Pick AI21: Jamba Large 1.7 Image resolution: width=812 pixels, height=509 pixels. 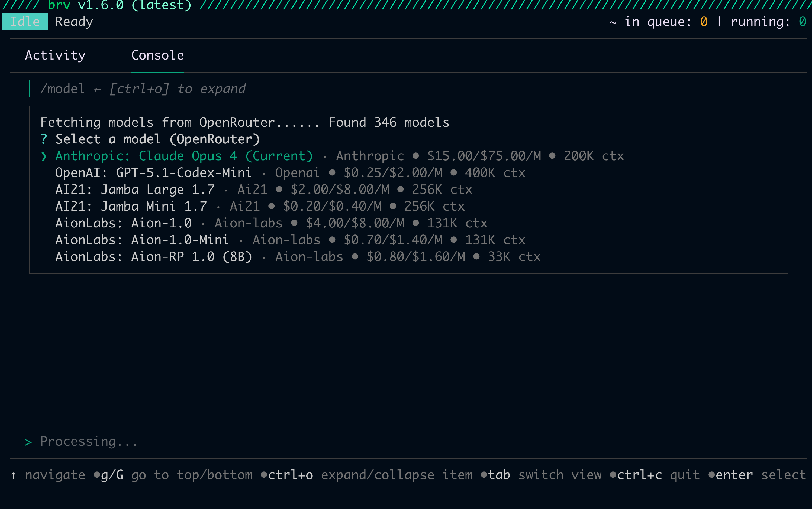(x=135, y=190)
